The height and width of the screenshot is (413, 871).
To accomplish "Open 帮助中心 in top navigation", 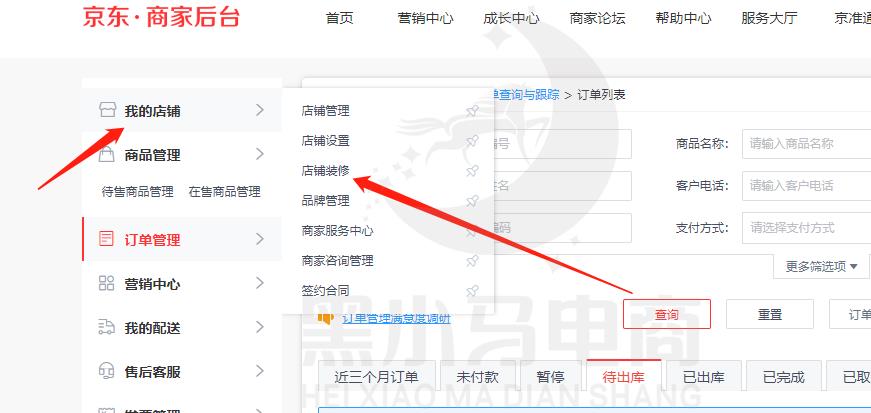I will (x=683, y=18).
